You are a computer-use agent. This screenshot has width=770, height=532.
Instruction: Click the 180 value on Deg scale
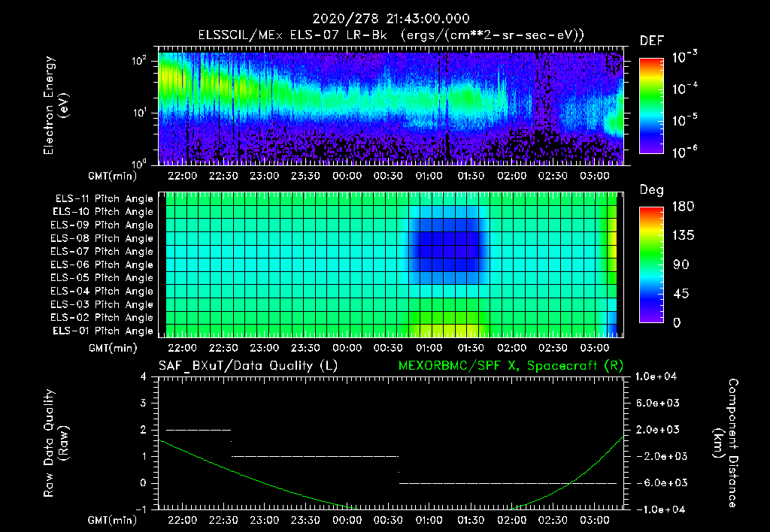pos(683,207)
